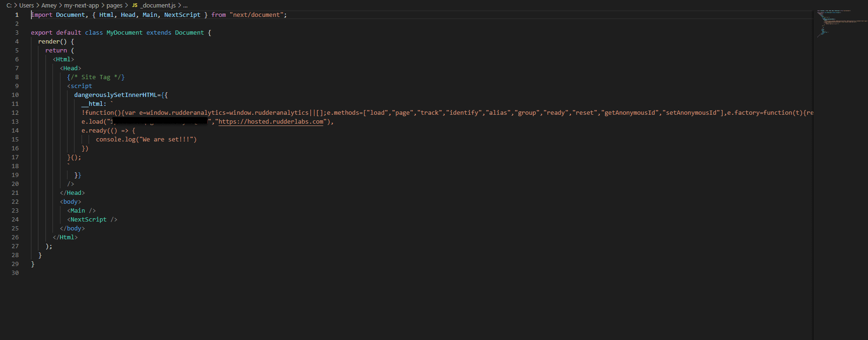Follow the hosted.rudderlabs.com URL link

(271, 122)
